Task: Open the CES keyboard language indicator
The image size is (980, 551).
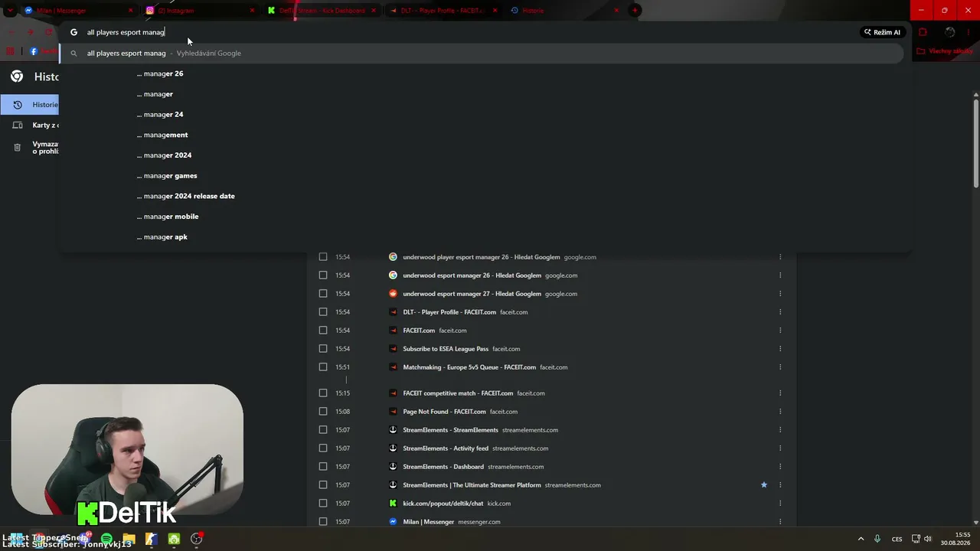Action: pos(897,539)
